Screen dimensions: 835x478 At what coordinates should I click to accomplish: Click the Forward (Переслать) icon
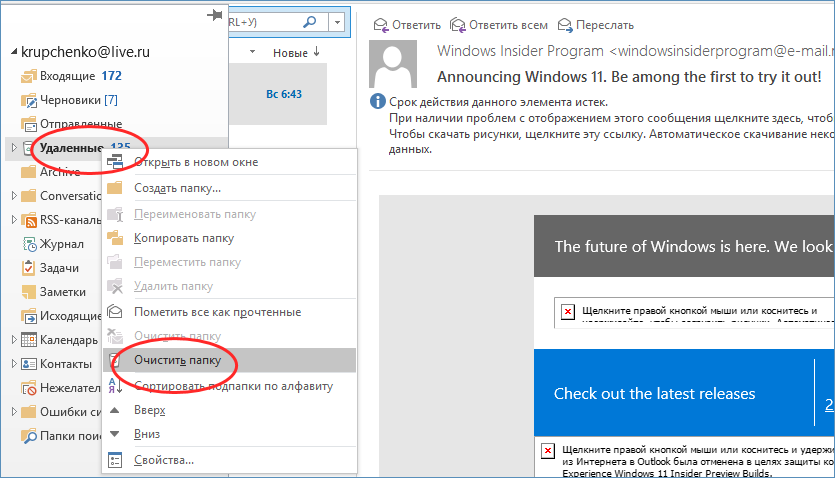pyautogui.click(x=565, y=25)
